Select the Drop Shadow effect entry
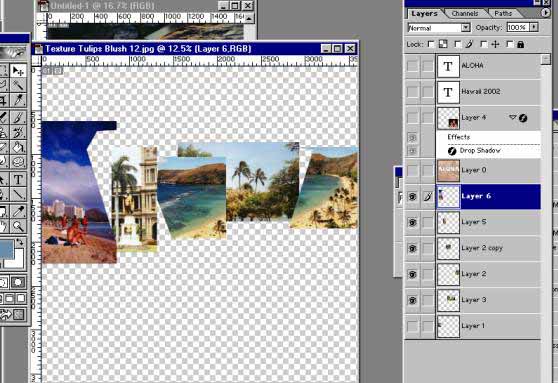 [x=480, y=151]
